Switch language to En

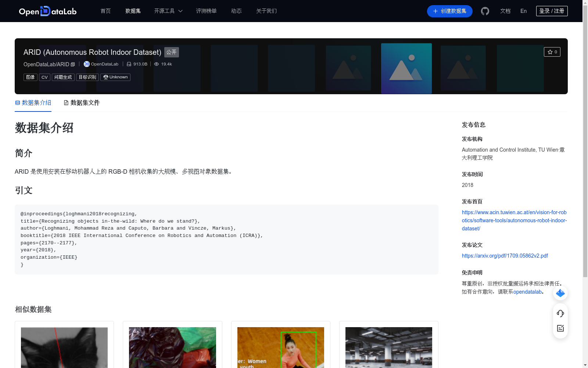click(524, 11)
